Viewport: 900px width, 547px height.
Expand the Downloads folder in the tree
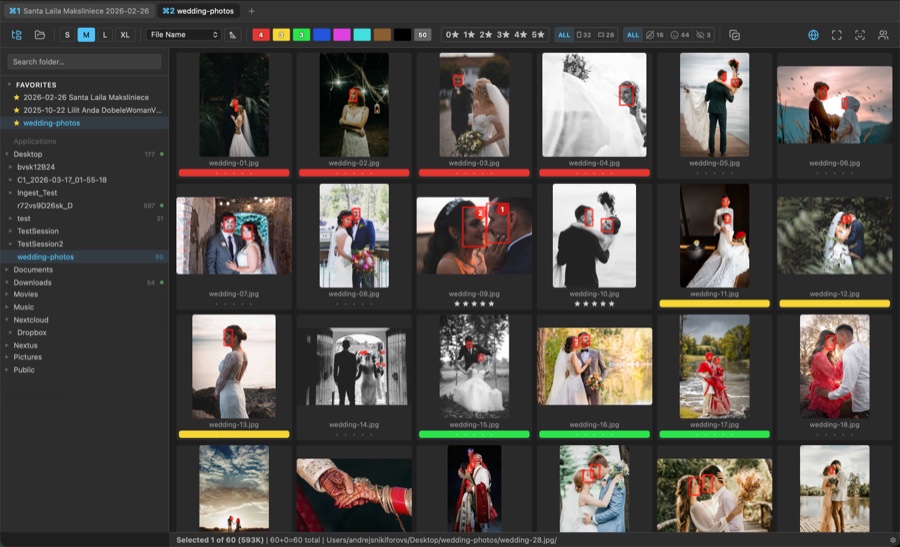(x=7, y=282)
